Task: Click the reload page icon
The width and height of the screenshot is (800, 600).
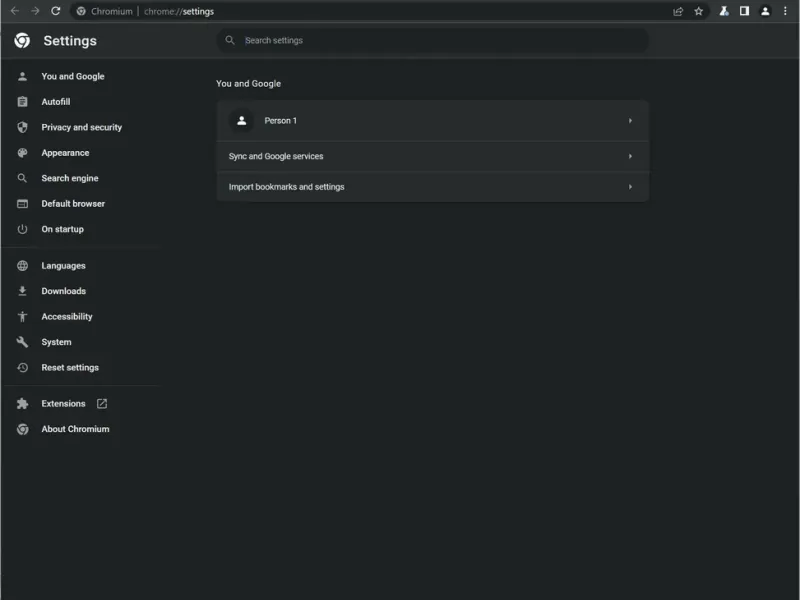Action: 56,11
